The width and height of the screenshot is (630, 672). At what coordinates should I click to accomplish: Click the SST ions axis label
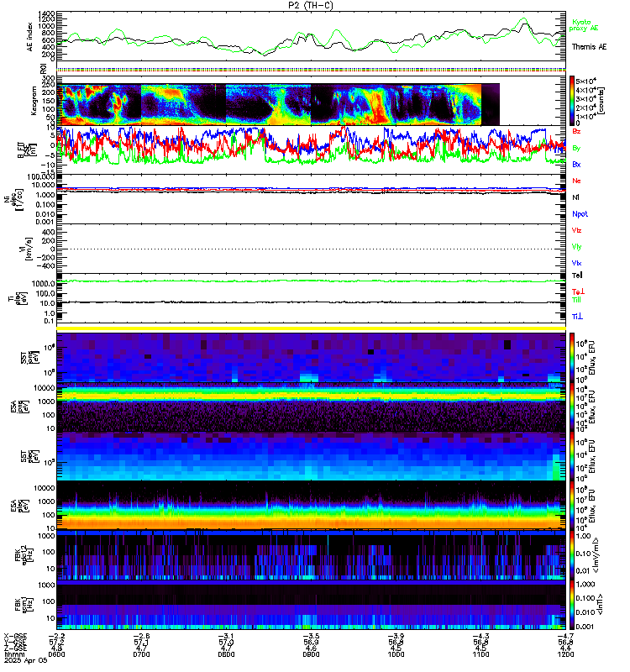(x=29, y=357)
